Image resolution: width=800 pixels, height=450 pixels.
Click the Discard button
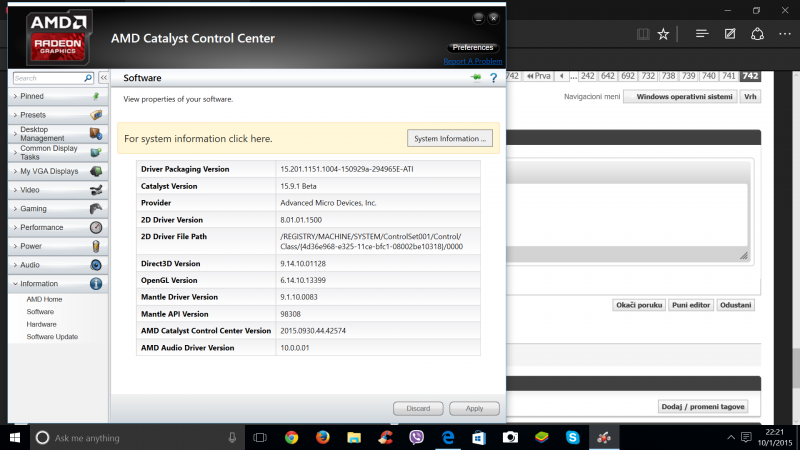[418, 408]
